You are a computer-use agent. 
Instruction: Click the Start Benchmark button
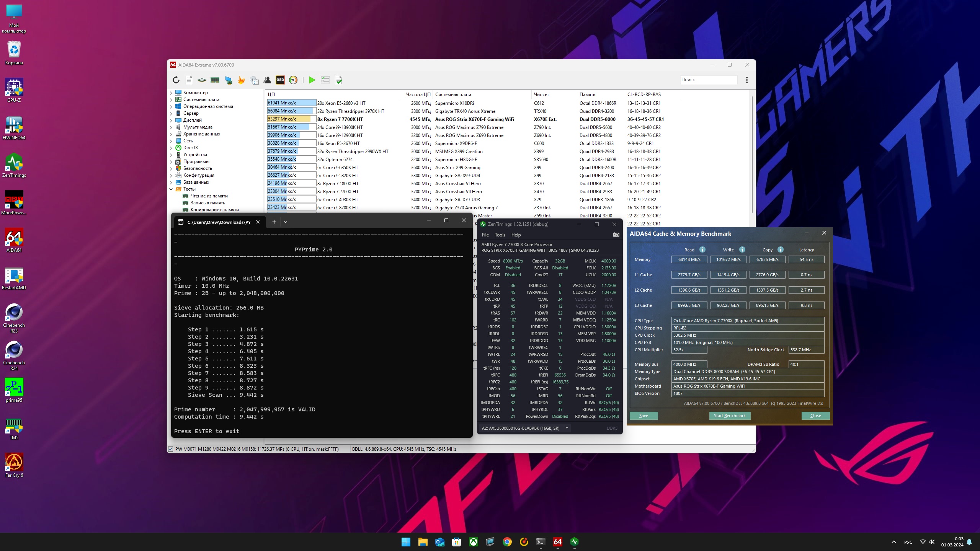729,415
